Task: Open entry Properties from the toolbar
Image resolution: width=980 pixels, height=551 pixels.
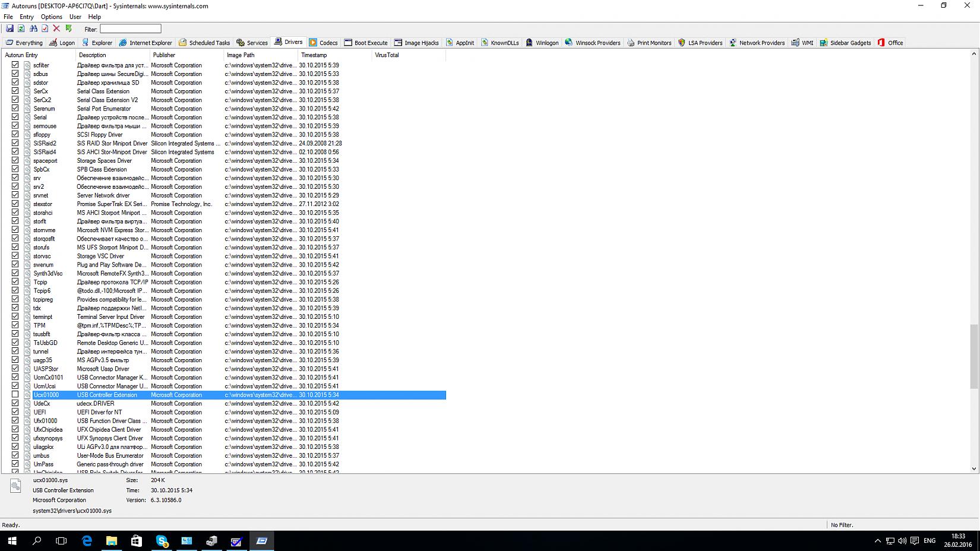Action: (x=45, y=28)
